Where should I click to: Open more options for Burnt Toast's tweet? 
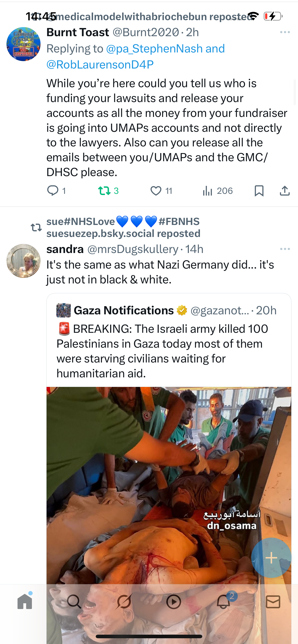click(285, 32)
